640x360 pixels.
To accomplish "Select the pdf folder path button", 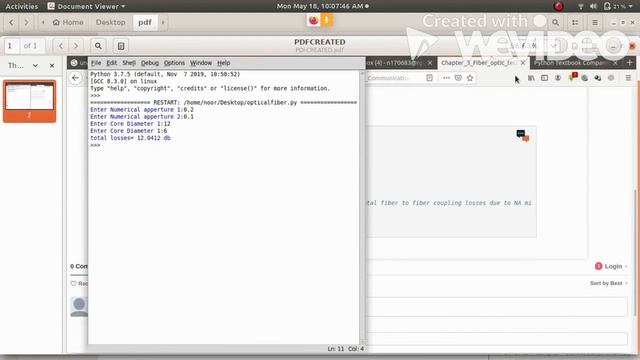I will coord(144,22).
